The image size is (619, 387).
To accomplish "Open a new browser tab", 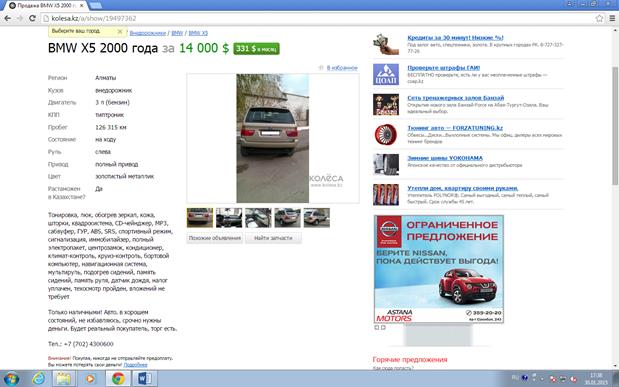I will [x=96, y=6].
